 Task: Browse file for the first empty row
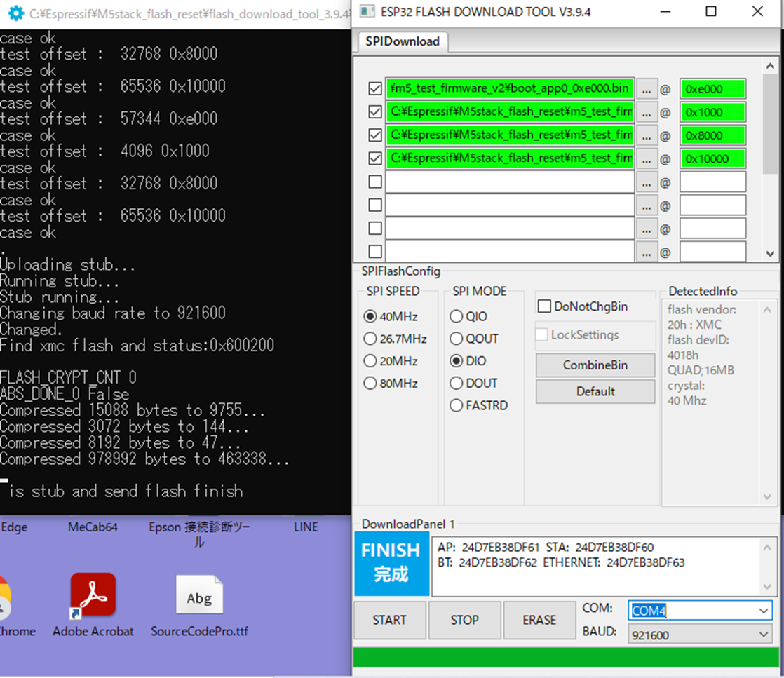point(647,182)
